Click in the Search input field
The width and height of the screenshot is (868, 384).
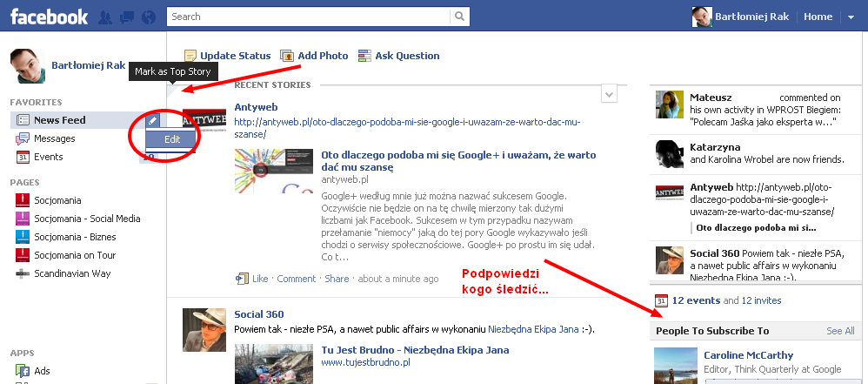tap(309, 17)
